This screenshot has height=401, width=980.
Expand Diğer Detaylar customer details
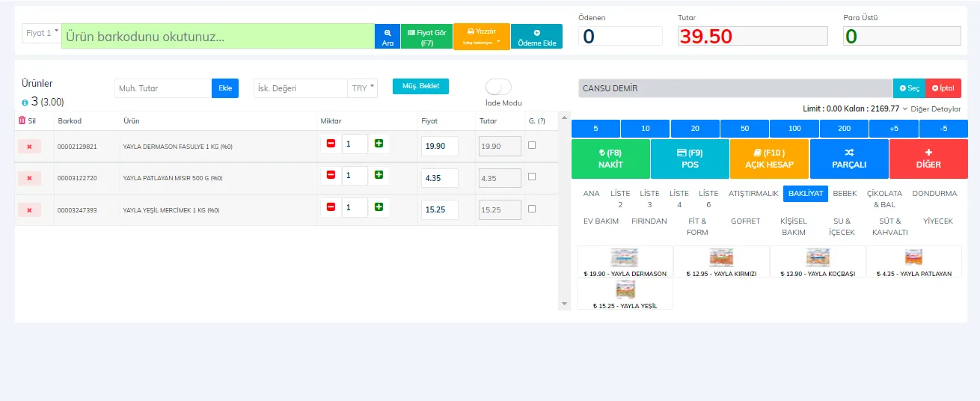[931, 108]
